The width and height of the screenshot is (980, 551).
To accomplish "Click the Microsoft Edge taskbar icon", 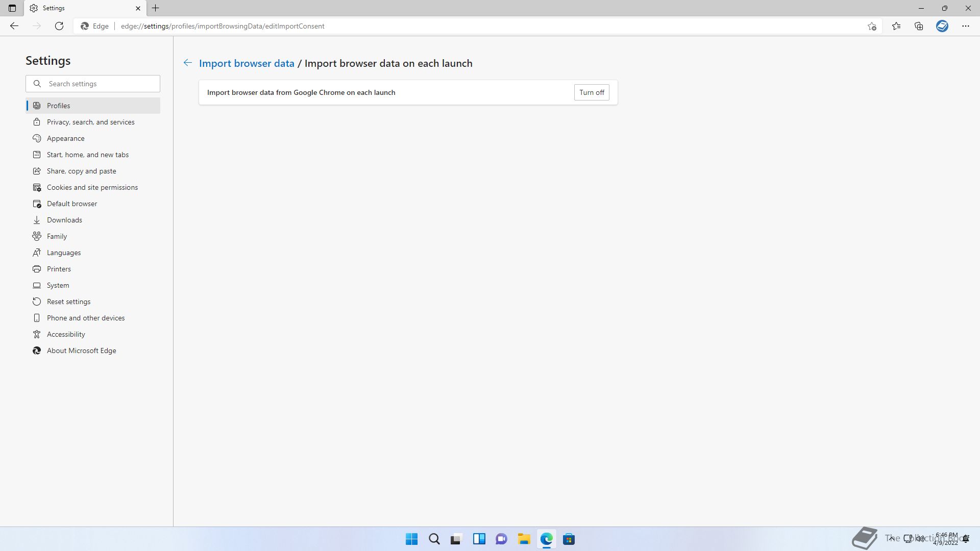I will pos(546,539).
